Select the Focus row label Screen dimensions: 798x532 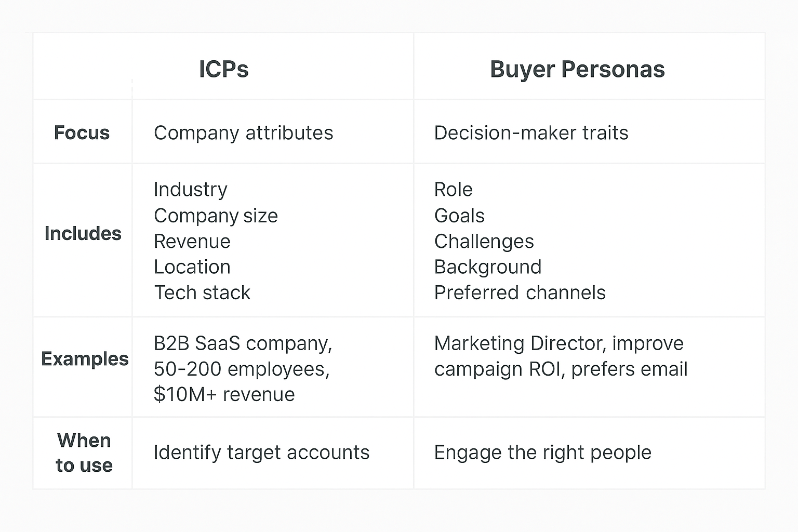[82, 133]
